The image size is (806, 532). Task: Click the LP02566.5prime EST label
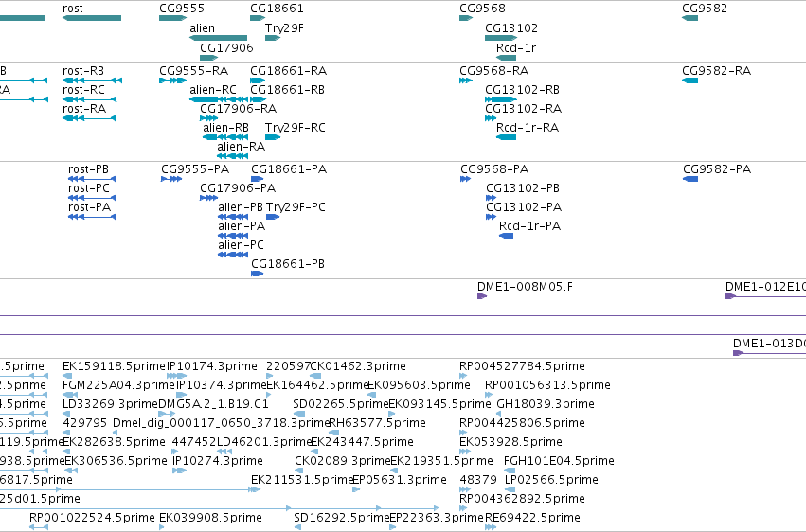pos(551,481)
